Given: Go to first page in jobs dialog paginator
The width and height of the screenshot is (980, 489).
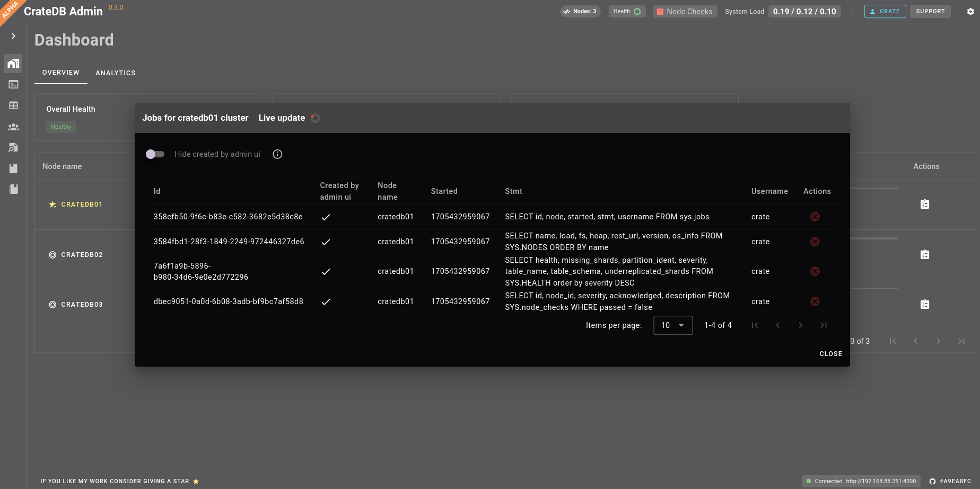Looking at the screenshot, I should [x=755, y=325].
